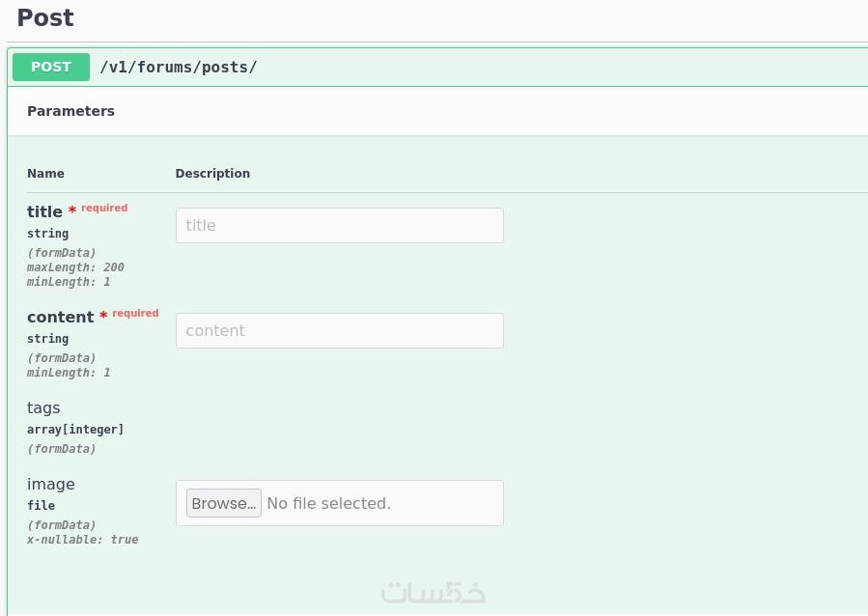This screenshot has height=616, width=868.
Task: Click the required marker beside title
Action: point(103,208)
